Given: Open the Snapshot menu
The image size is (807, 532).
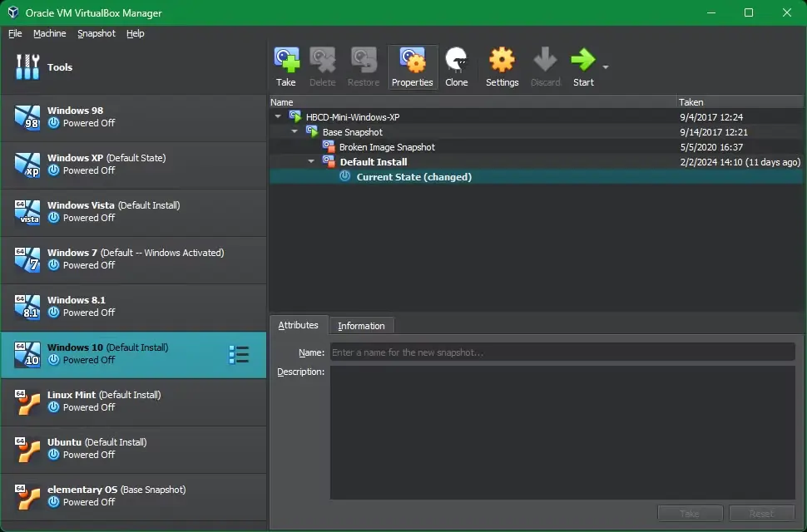Looking at the screenshot, I should (x=97, y=33).
